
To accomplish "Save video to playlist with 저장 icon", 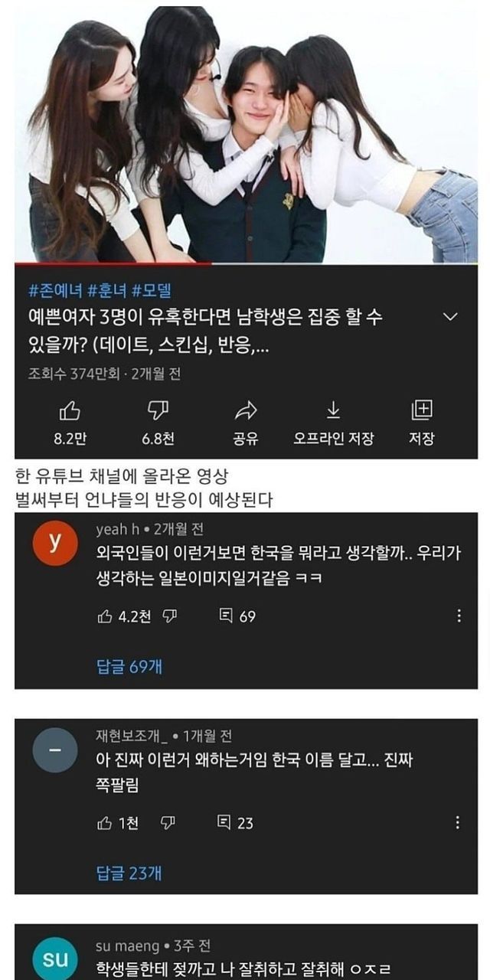I will [422, 411].
